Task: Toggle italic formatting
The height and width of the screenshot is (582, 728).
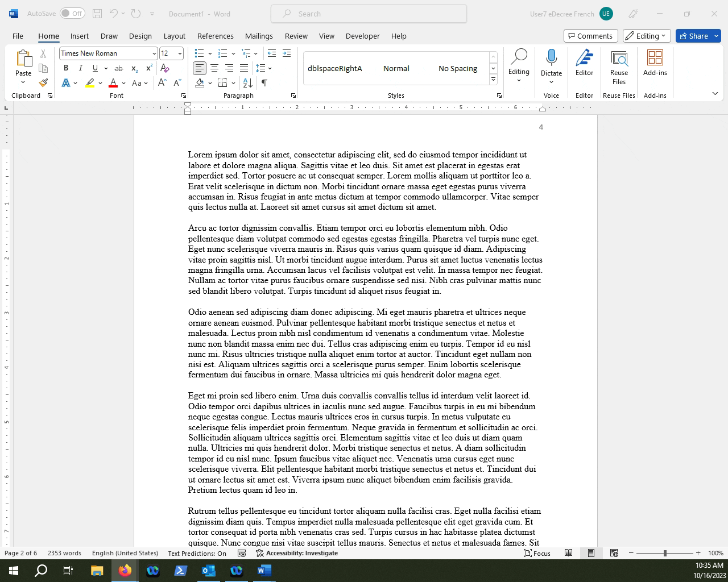Action: coord(81,68)
